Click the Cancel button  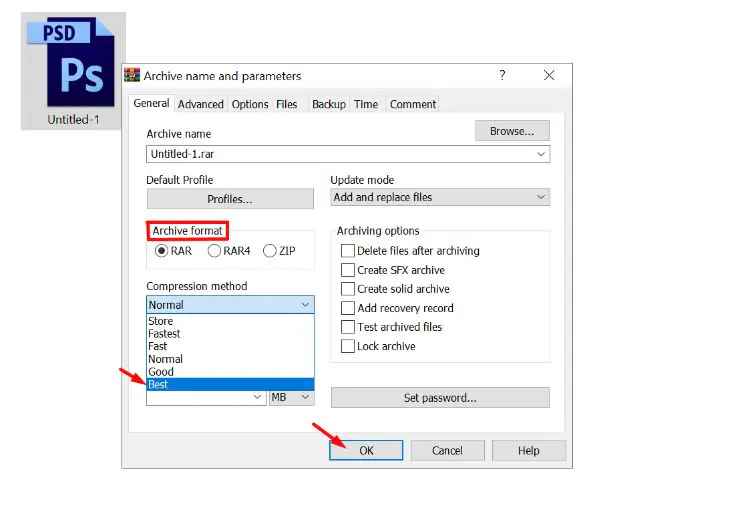coord(447,451)
